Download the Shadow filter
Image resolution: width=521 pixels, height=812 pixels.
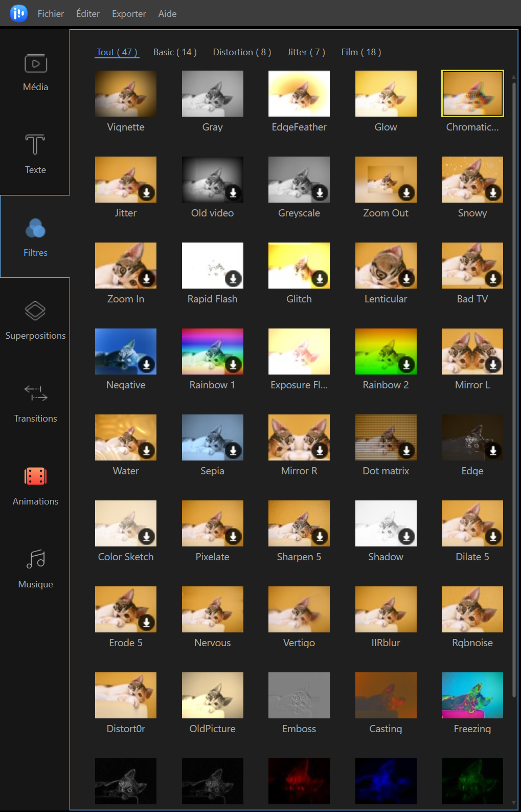click(x=406, y=537)
